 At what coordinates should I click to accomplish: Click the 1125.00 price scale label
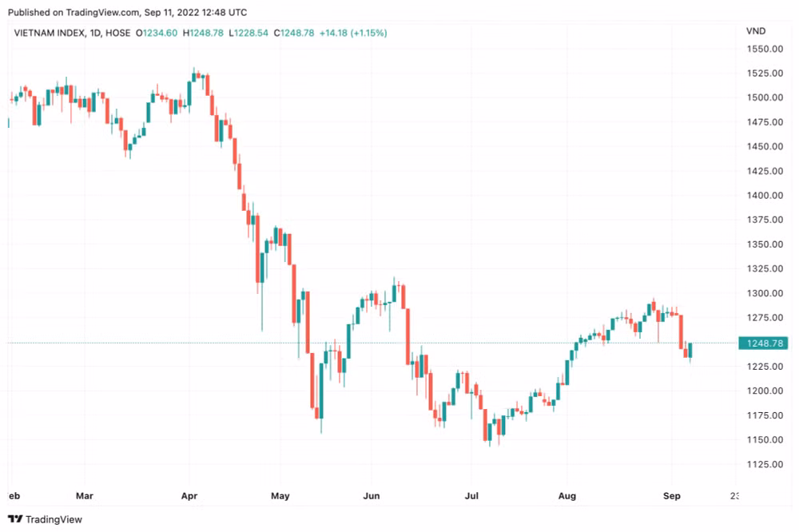pyautogui.click(x=765, y=464)
